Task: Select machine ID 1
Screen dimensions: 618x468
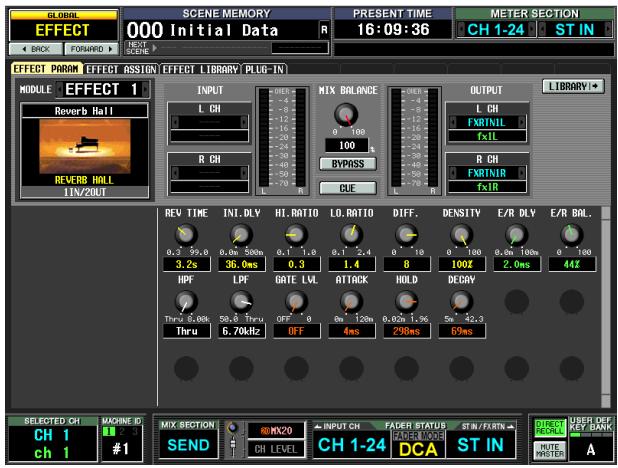Action: point(108,431)
